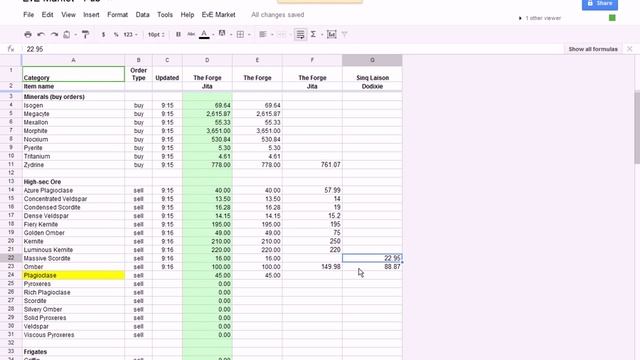The height and width of the screenshot is (360, 640).
Task: Click the Isogen cell
Action: (x=73, y=105)
